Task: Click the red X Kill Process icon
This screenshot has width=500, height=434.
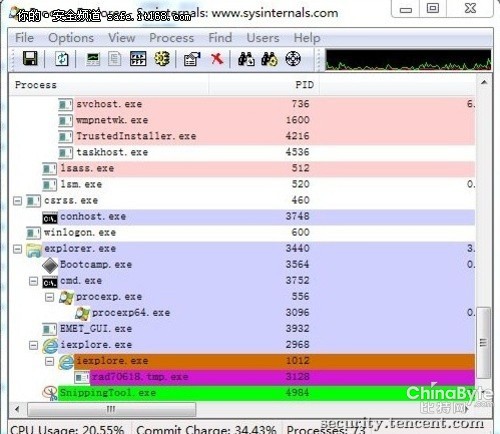Action: tap(217, 59)
